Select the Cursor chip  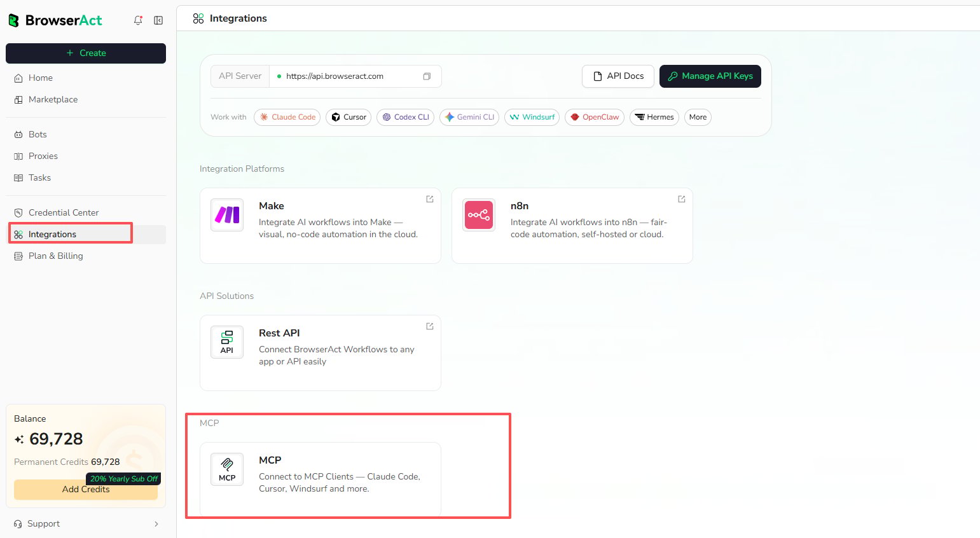(x=349, y=117)
